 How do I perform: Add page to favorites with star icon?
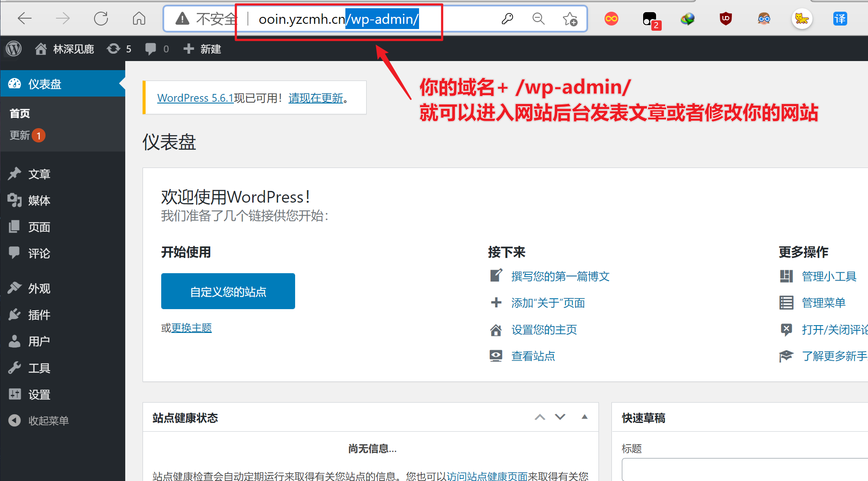(x=570, y=19)
